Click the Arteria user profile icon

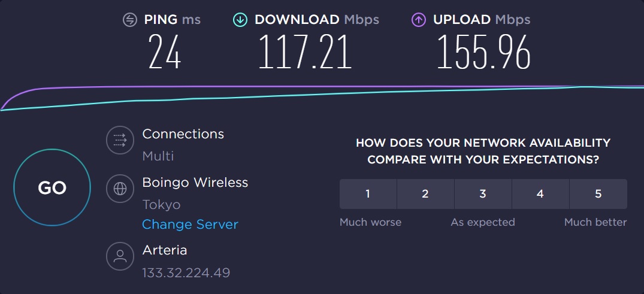[x=120, y=256]
